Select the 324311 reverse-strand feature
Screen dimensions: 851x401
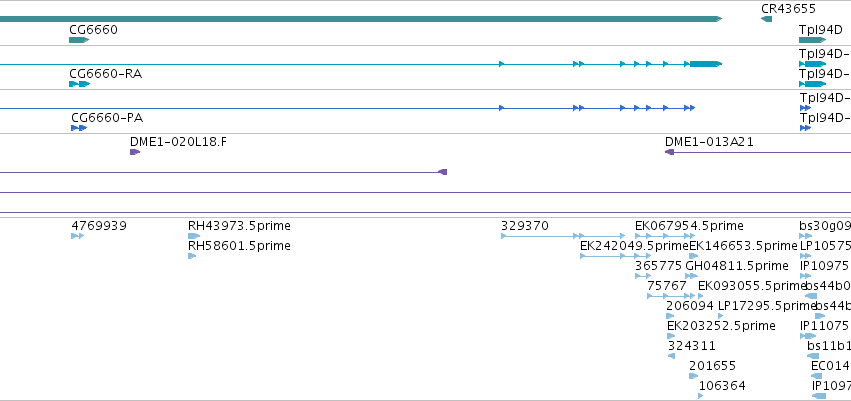coord(671,356)
